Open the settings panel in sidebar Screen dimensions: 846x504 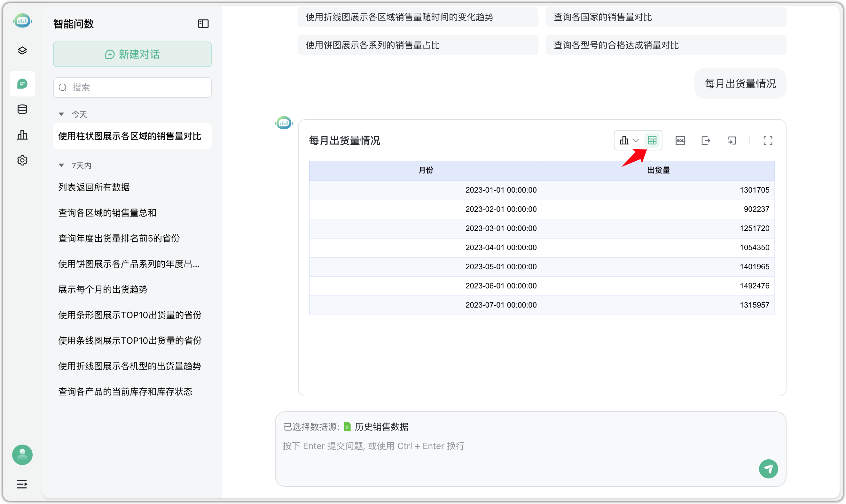22,160
